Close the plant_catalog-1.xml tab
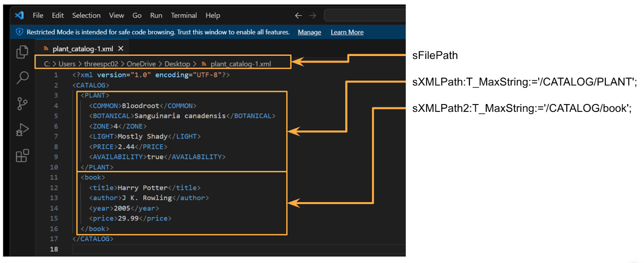This screenshot has width=644, height=263. pos(121,49)
